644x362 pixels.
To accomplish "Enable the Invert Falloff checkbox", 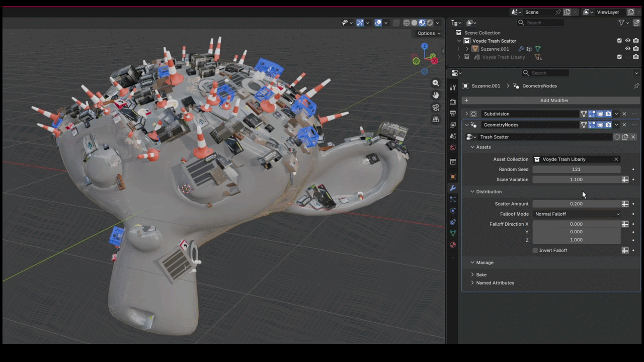I will 535,250.
